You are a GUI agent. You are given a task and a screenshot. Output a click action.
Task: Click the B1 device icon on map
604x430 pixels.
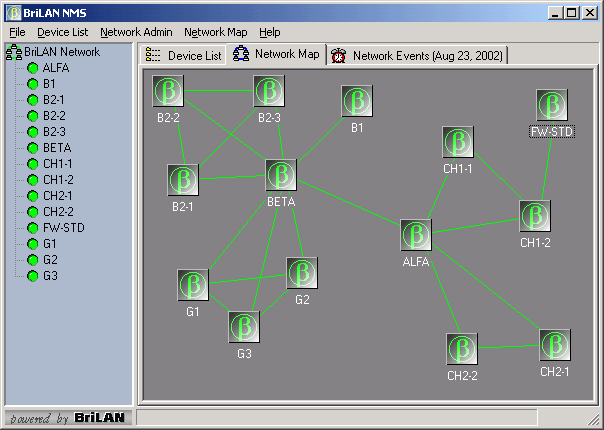coord(357,101)
